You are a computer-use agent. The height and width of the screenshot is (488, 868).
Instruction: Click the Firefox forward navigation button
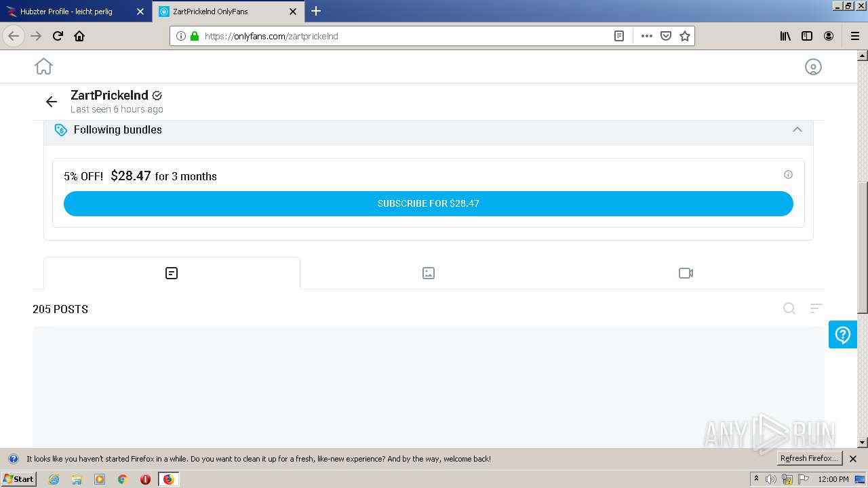tap(36, 36)
